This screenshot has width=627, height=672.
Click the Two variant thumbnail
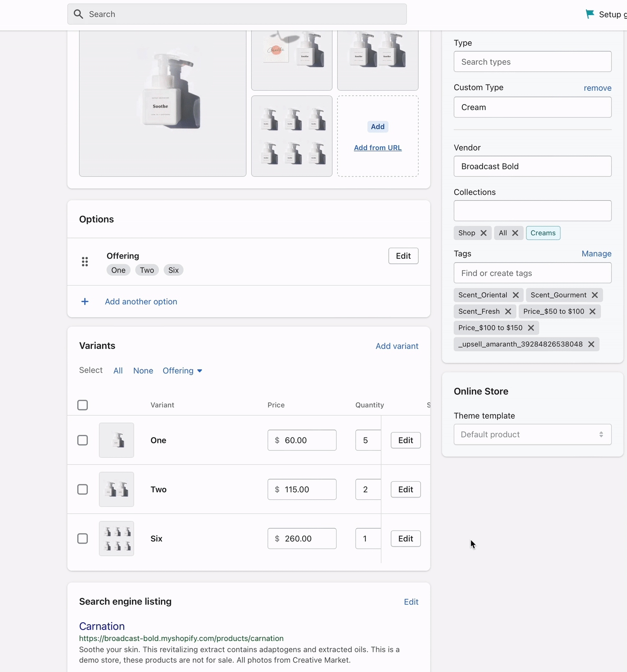click(x=117, y=489)
